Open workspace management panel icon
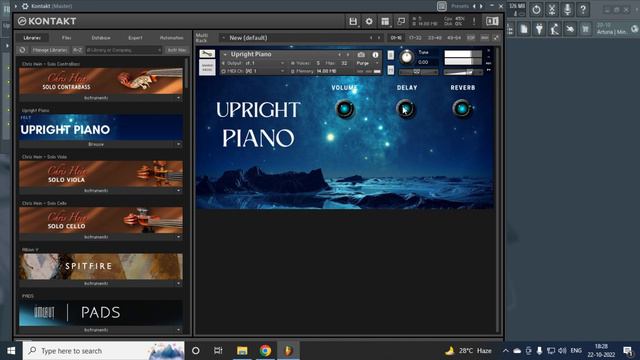Screen dimensions: 640x360 [385, 21]
